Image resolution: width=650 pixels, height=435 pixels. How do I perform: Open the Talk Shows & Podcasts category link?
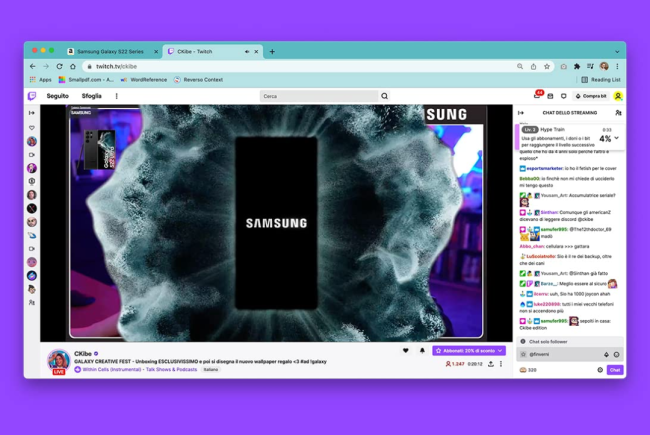coord(171,369)
